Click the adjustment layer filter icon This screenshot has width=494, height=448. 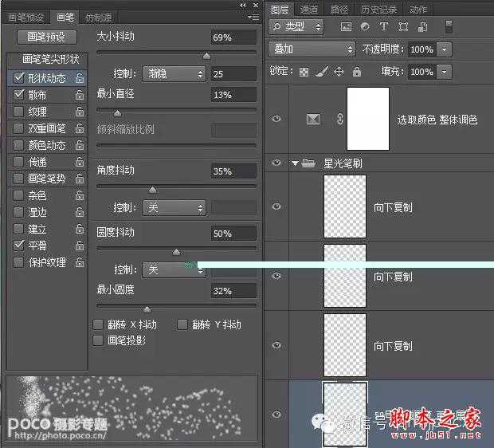point(365,26)
